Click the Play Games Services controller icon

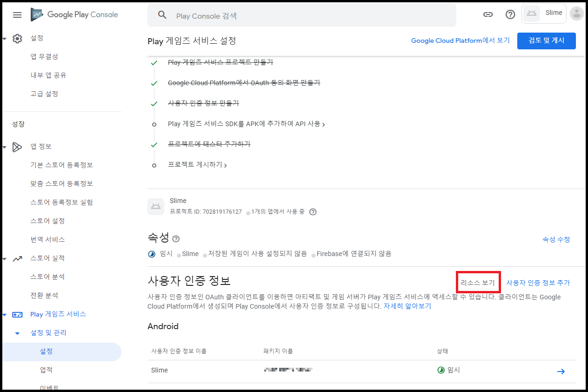17,314
